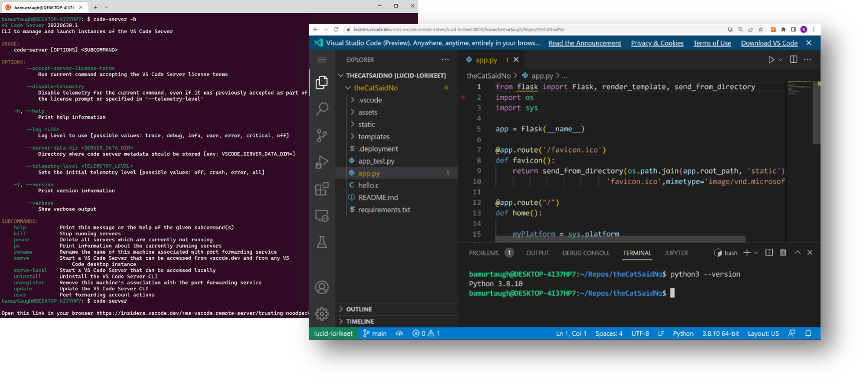Expand the static folder in file explorer

click(x=366, y=124)
